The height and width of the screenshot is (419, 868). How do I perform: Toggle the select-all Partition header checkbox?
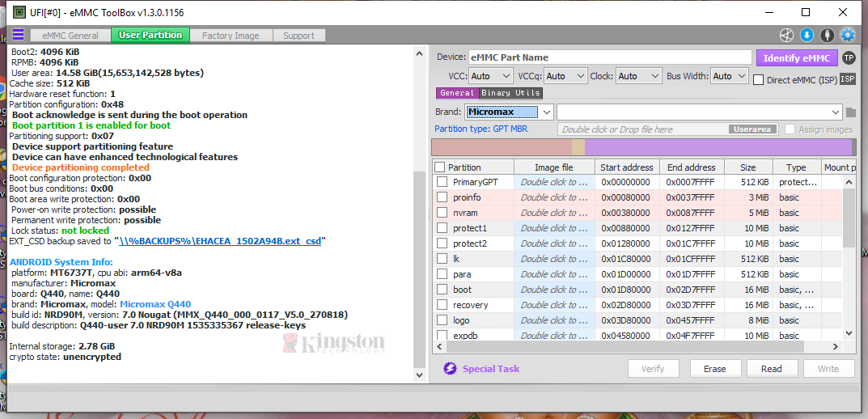click(439, 167)
